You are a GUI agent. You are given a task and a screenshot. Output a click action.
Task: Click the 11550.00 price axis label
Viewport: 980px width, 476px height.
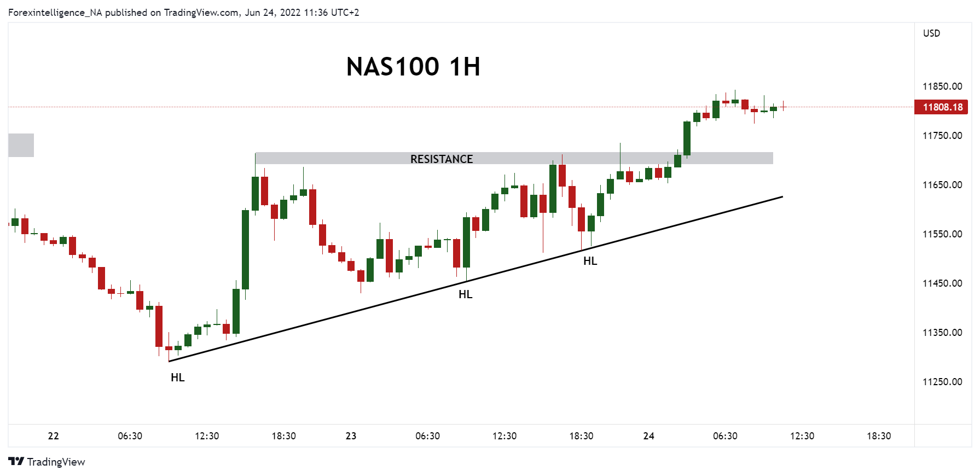tap(942, 234)
